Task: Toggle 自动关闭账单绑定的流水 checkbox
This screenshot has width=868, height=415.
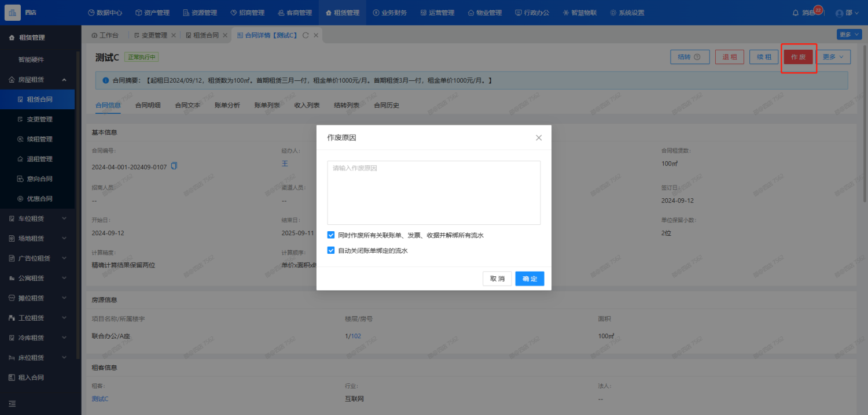Action: [x=331, y=250]
